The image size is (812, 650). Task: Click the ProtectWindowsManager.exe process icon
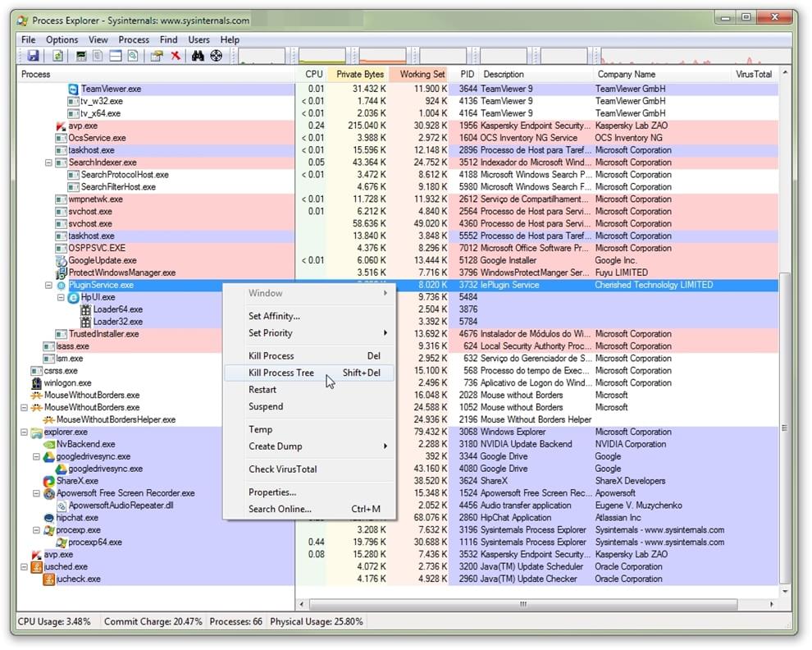pyautogui.click(x=62, y=272)
